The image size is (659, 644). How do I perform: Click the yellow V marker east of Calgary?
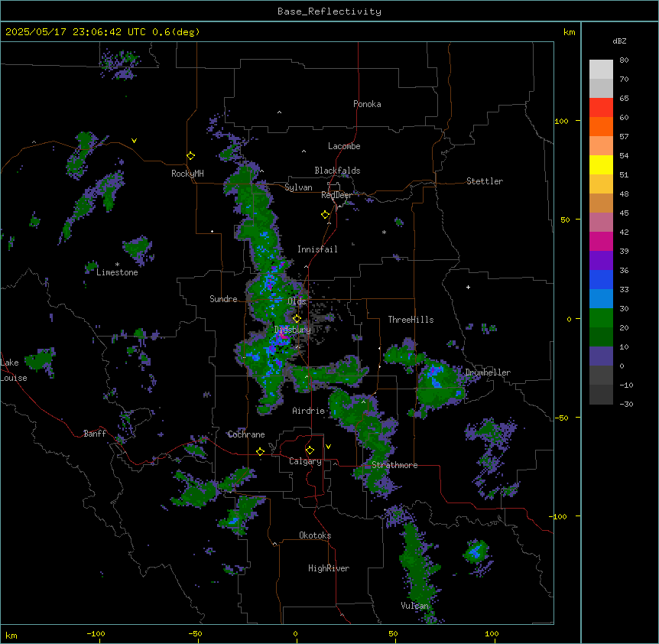click(328, 447)
